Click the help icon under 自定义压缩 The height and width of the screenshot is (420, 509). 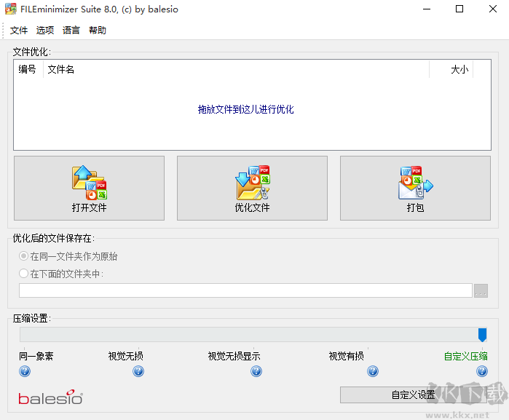click(482, 371)
